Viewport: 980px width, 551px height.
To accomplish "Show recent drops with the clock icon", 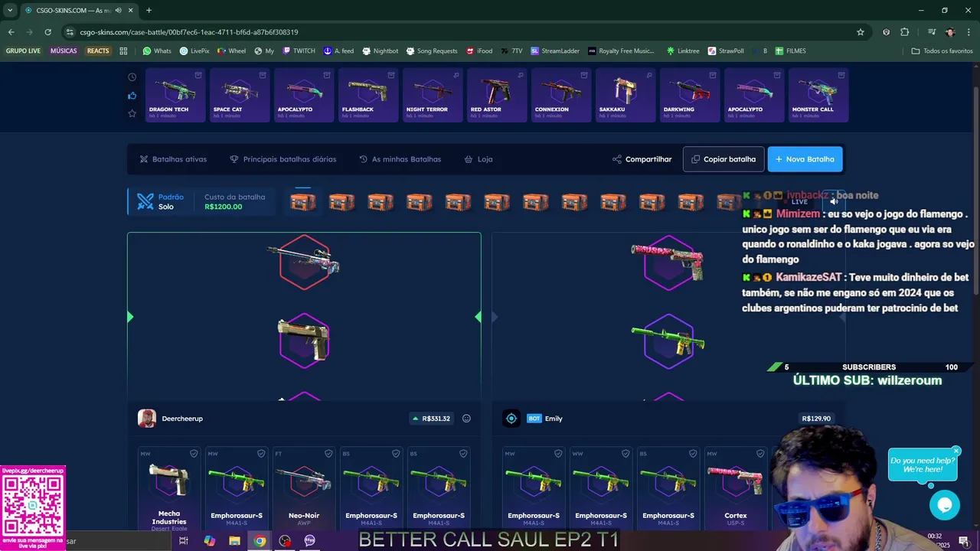I will [132, 77].
